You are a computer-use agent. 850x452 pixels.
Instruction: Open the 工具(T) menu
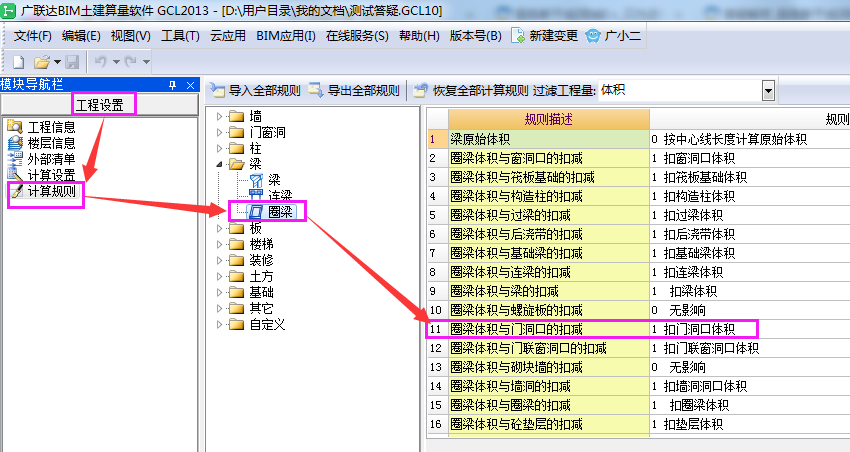181,36
